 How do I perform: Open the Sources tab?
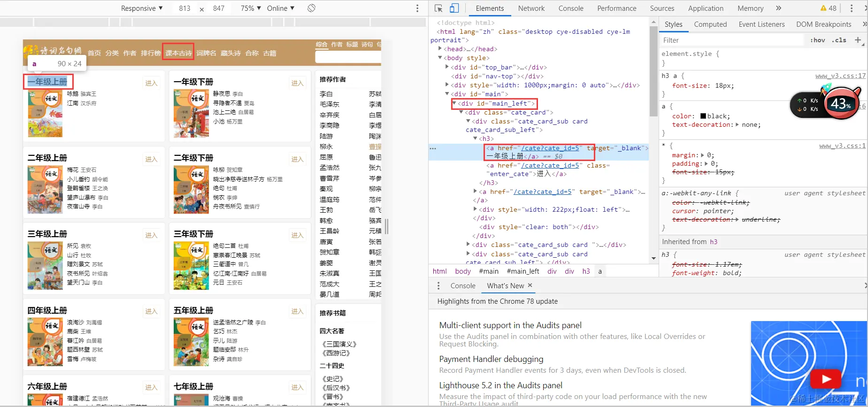662,8
